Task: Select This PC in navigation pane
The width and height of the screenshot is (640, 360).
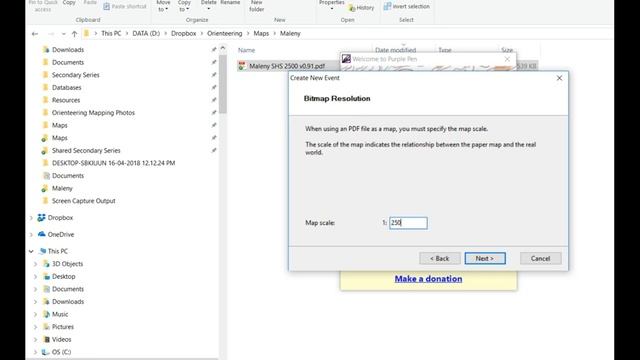Action: click(58, 251)
